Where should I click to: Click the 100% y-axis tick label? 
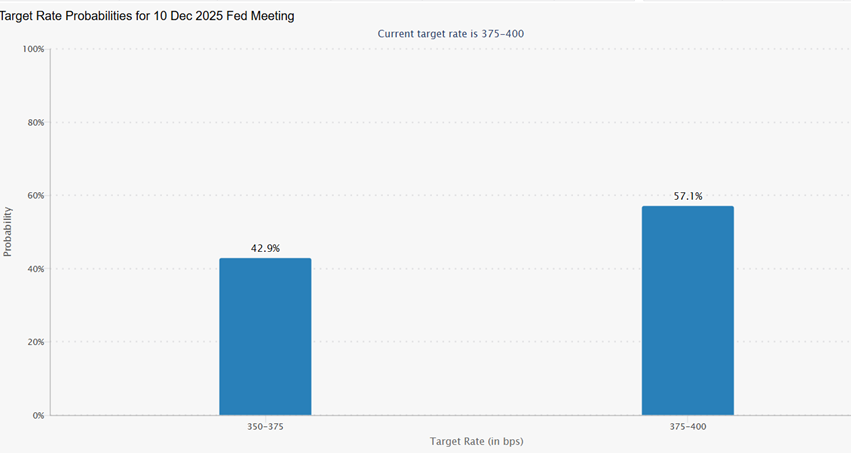coord(32,49)
